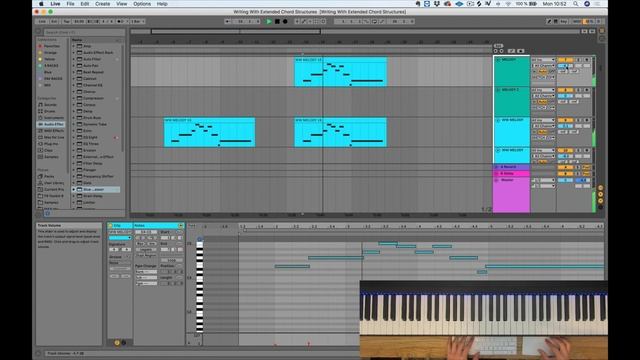Screen dimensions: 640x360
Task: Click the MELODY track's cyan clip
Action: click(340, 72)
